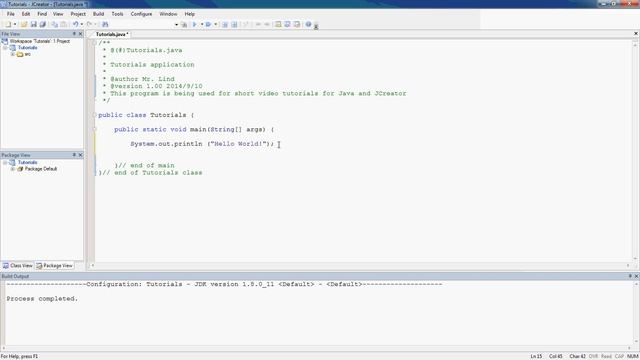The height and width of the screenshot is (360, 640).
Task: Close the editor document with the X
Action: [636, 34]
